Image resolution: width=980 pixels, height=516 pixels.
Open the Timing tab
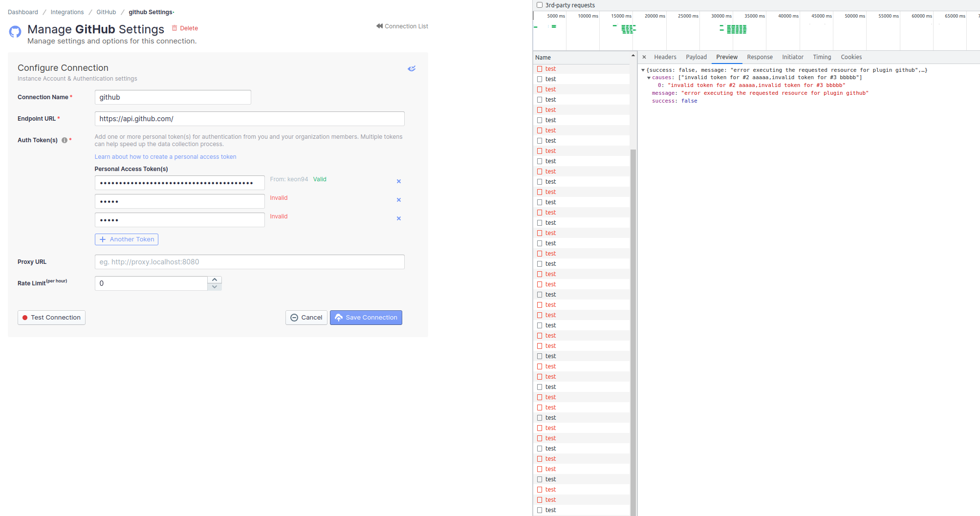click(822, 57)
